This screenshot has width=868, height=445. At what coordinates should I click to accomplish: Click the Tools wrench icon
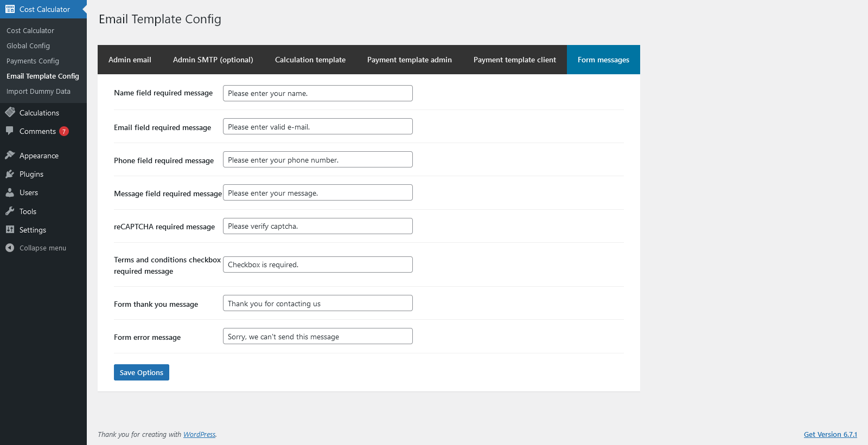[x=10, y=211]
